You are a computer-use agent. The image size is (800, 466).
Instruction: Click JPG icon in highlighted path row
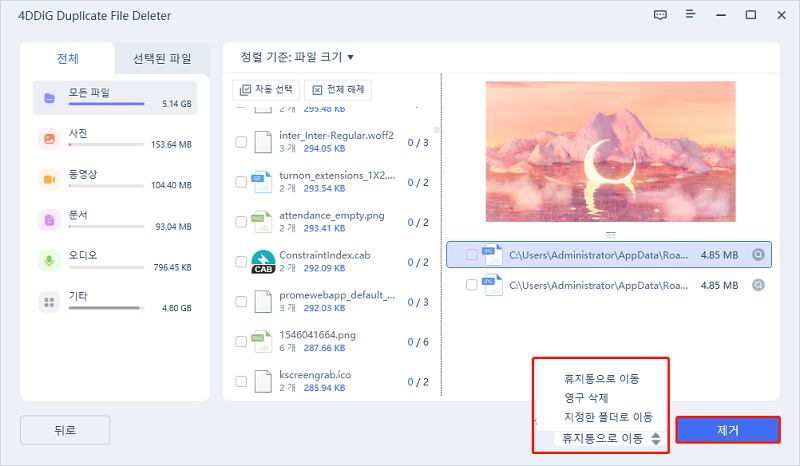(493, 255)
